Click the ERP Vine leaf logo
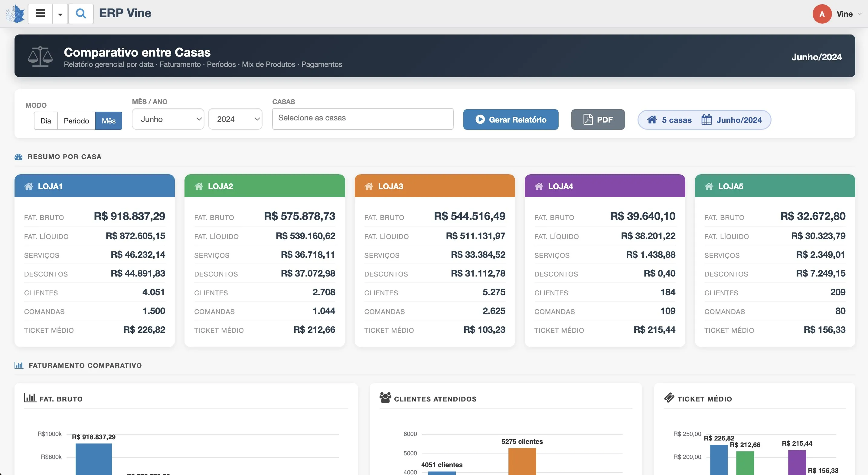The height and width of the screenshot is (475, 868). click(15, 14)
